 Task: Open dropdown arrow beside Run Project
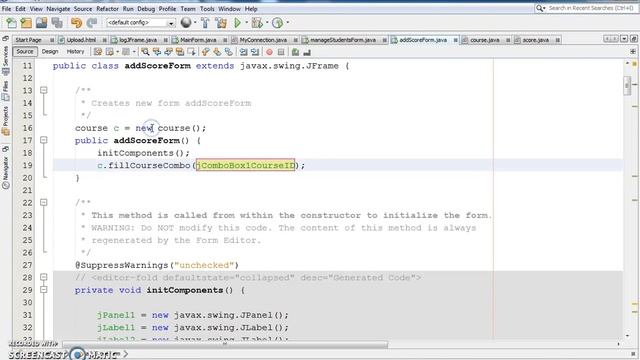point(247,23)
